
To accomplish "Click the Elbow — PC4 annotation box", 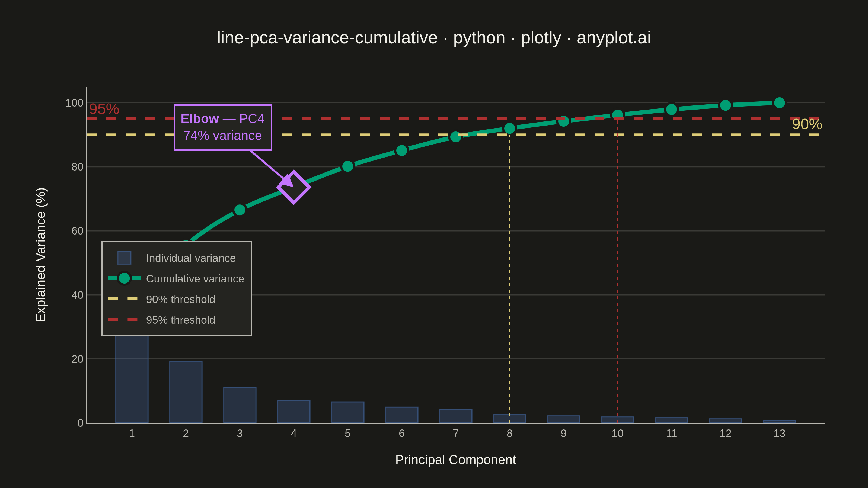I will (223, 127).
